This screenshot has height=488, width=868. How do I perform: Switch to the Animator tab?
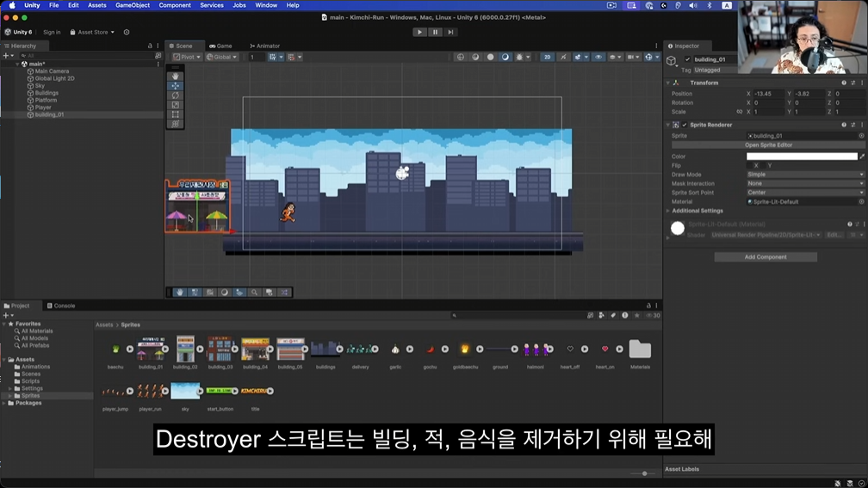click(x=264, y=46)
